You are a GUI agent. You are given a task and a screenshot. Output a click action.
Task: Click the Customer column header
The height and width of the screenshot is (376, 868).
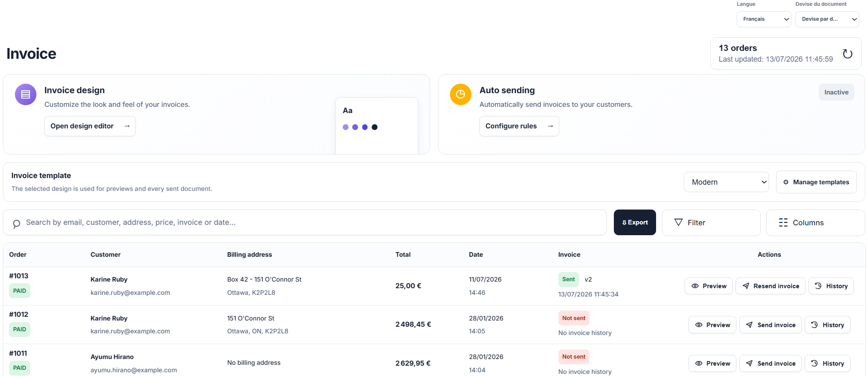click(x=106, y=255)
